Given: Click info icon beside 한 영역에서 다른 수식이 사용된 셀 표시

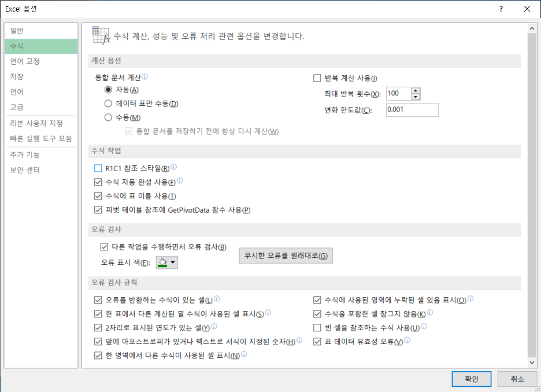Looking at the screenshot, I should (x=244, y=354).
